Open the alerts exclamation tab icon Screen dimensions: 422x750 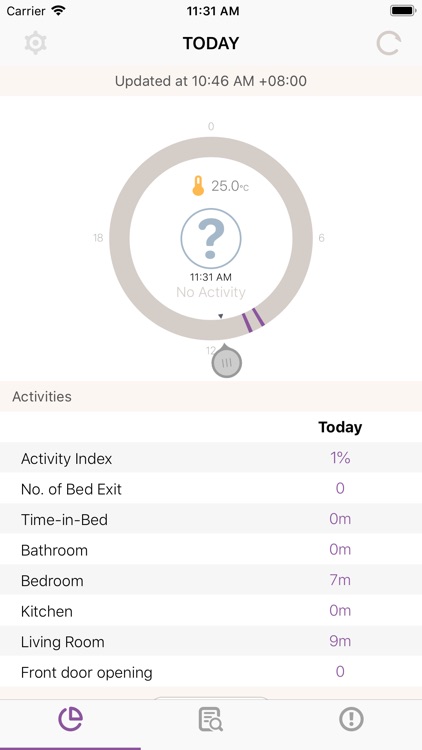(x=352, y=719)
